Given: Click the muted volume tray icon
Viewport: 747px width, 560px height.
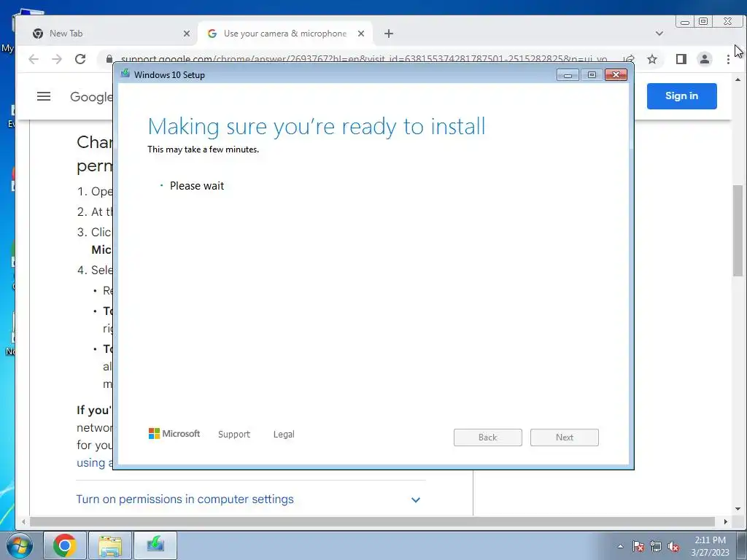Looking at the screenshot, I should point(673,546).
